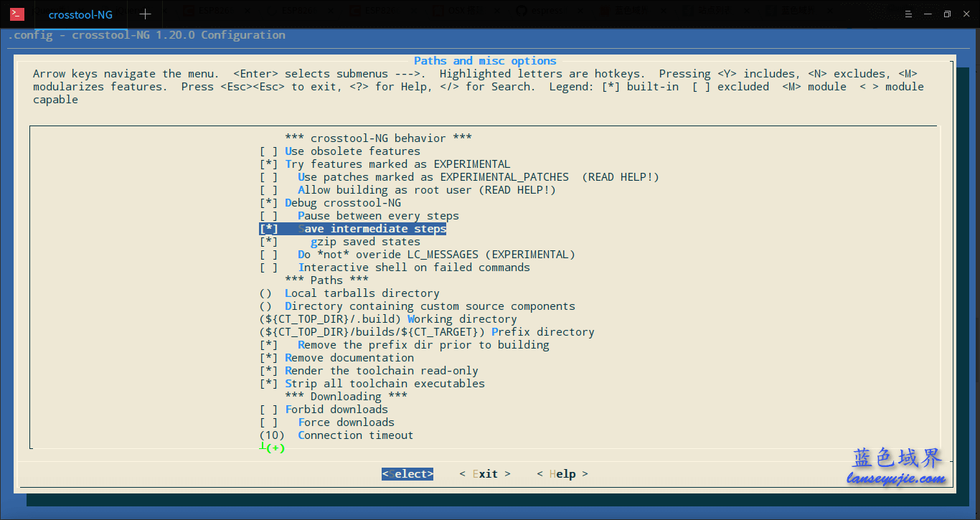Click the Paths and misc options title
980x520 pixels.
coord(485,61)
